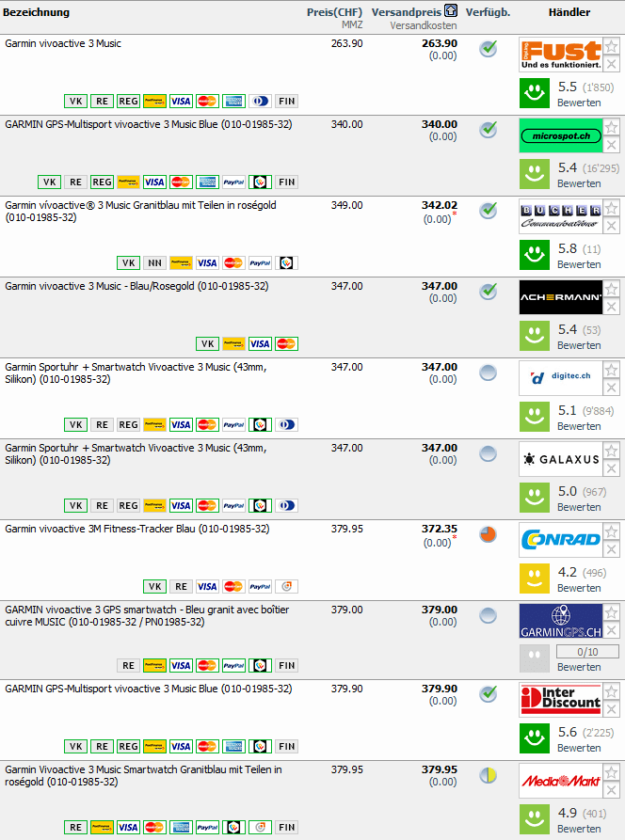Click the half-yellow availability icon for MediaMarkt
The width and height of the screenshot is (625, 840).
(488, 775)
